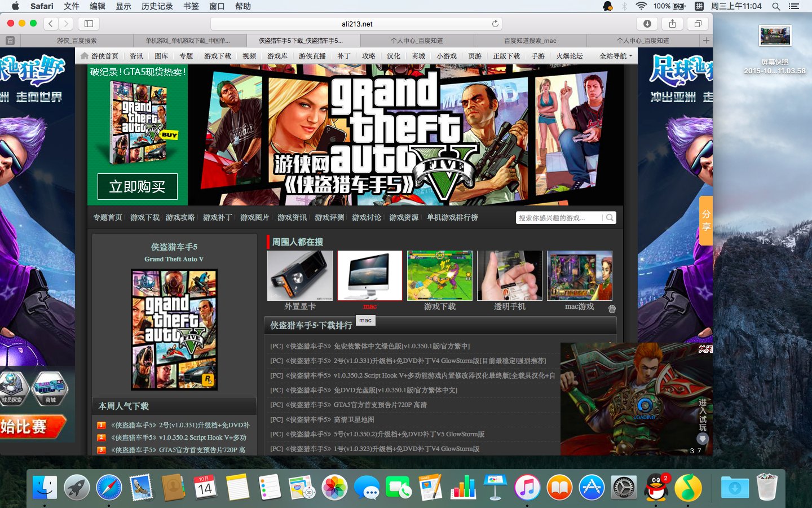Click the search magnifier in game search box
The width and height of the screenshot is (812, 508).
pos(610,218)
